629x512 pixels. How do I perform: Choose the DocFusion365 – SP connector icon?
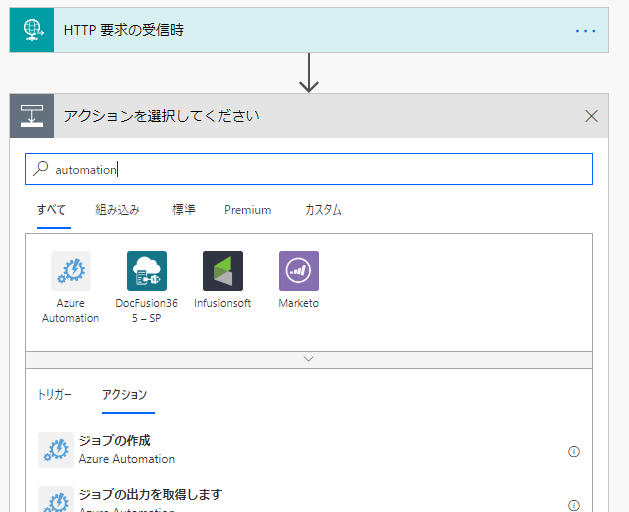[x=147, y=271]
